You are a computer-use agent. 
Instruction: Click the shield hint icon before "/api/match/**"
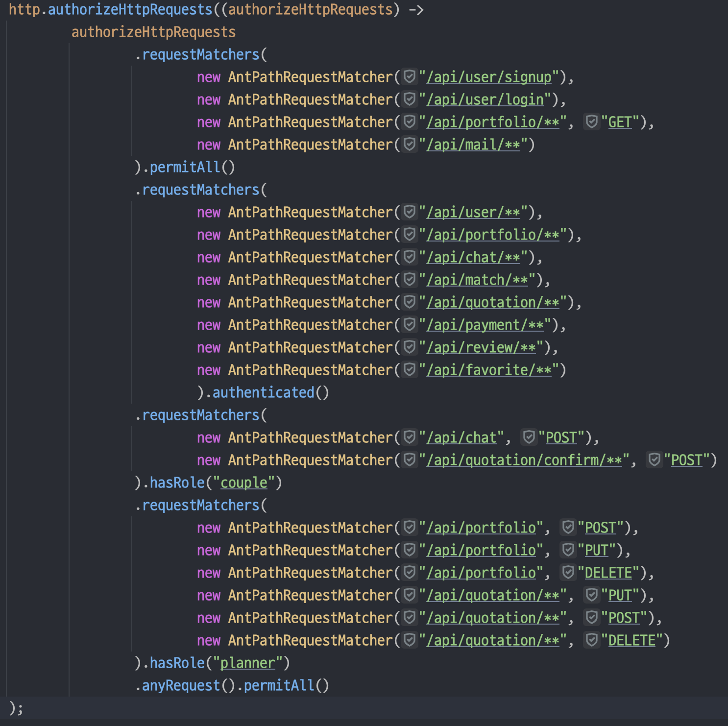click(410, 280)
